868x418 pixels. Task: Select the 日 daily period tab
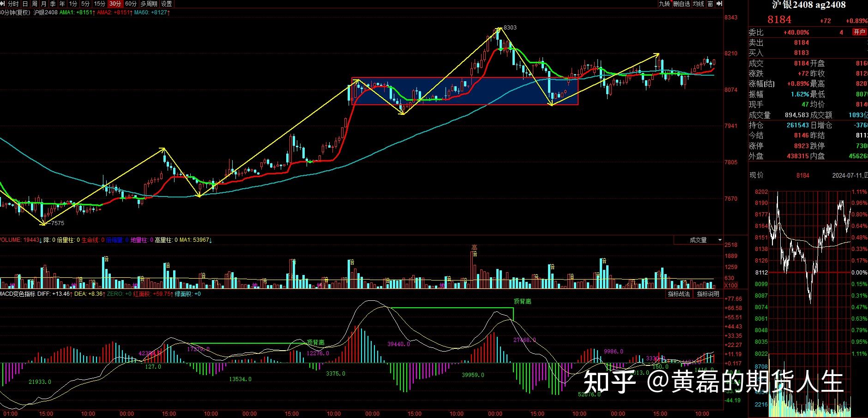(x=25, y=4)
